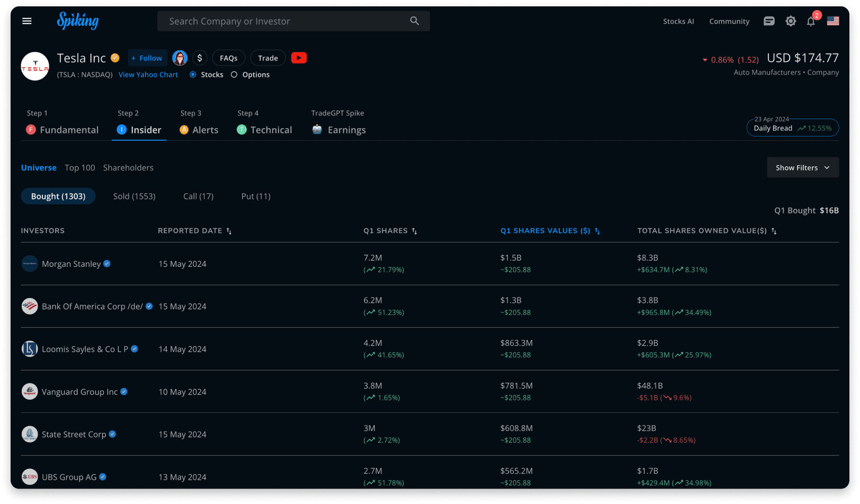Screen dimensions: 860x504
Task: Open Bank Of America Corp /de/ investor
Action: point(92,306)
